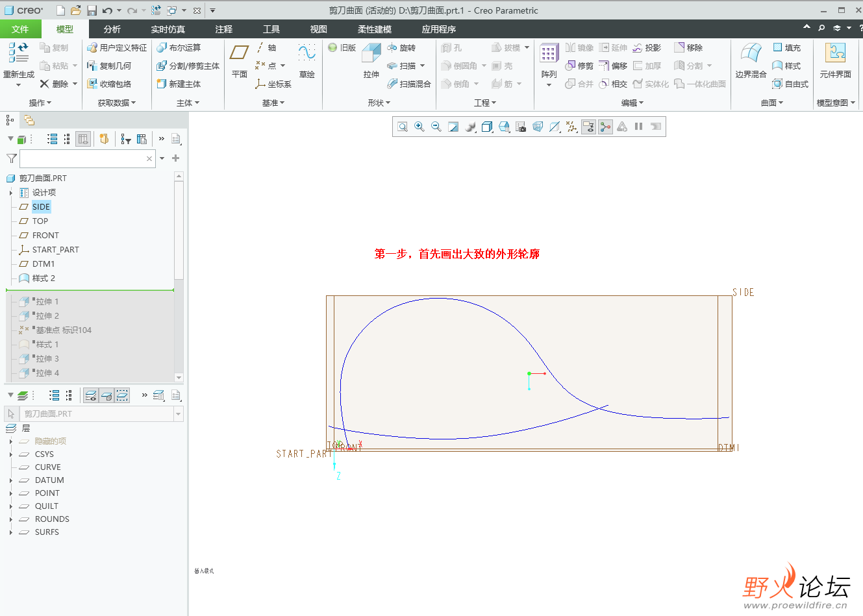
Task: Open the 形状 group dropdown
Action: (x=379, y=103)
